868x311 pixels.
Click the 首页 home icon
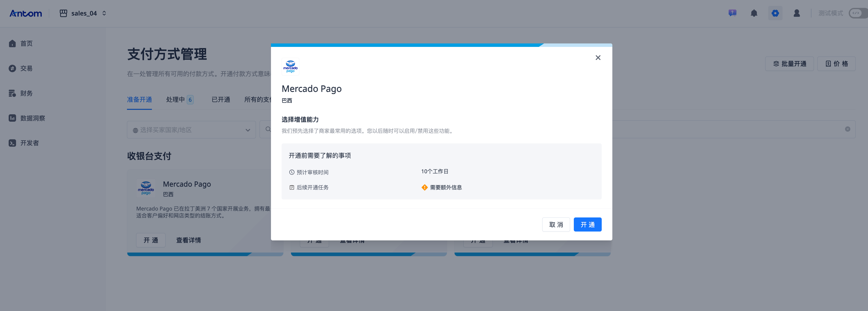click(x=12, y=43)
